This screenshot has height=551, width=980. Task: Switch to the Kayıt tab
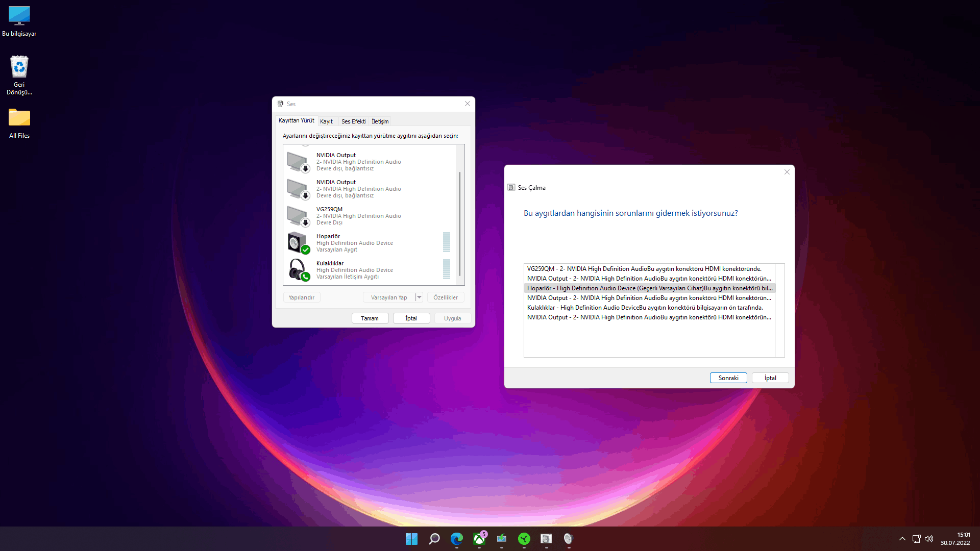click(326, 121)
